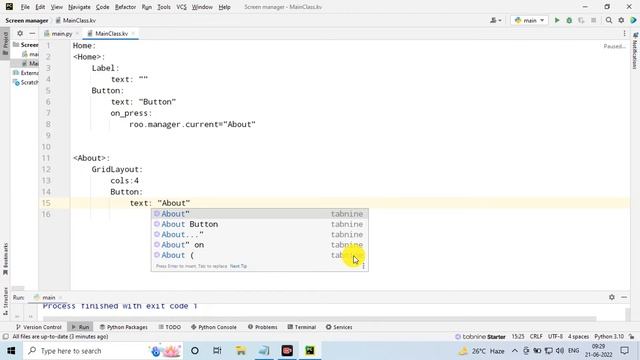The image size is (640, 360).
Task: Open the Project tool window stripe button
Action: point(5,43)
